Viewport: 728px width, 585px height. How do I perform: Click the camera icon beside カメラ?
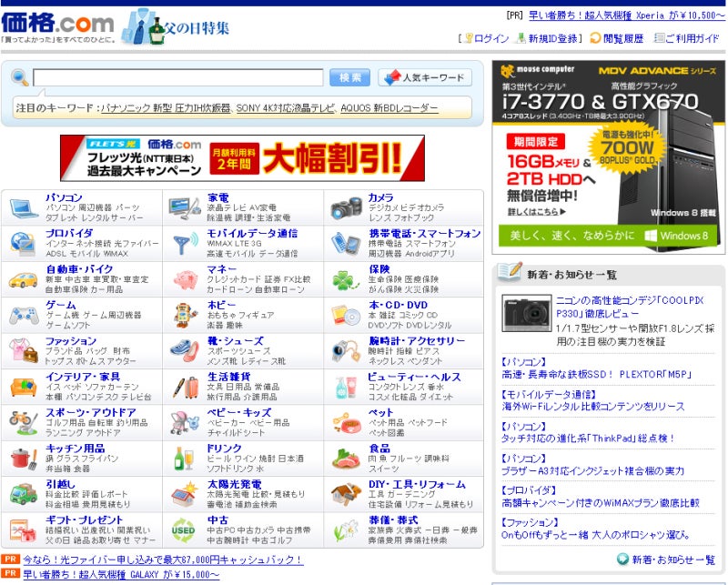click(347, 208)
